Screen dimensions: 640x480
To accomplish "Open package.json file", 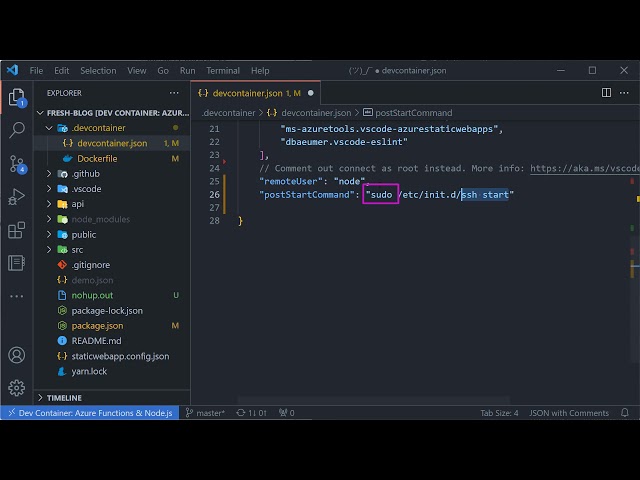I will coord(112,326).
